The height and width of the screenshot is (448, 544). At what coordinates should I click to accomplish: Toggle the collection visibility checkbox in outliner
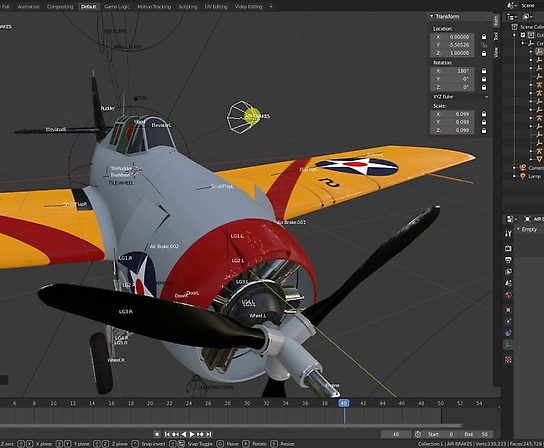(x=523, y=35)
